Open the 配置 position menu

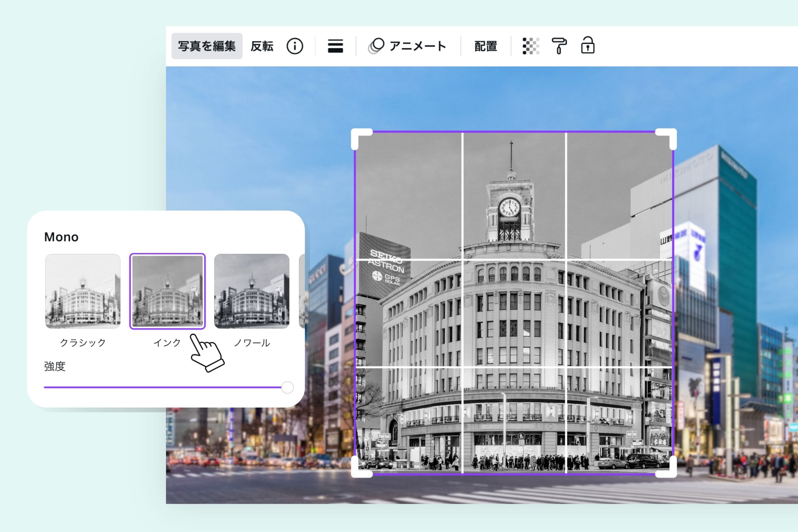click(485, 46)
